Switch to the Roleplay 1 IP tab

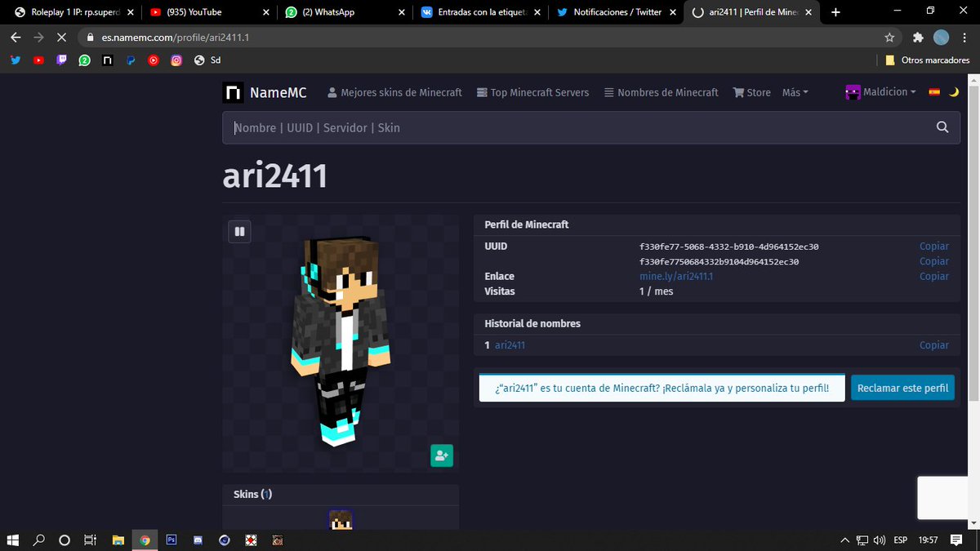point(69,12)
